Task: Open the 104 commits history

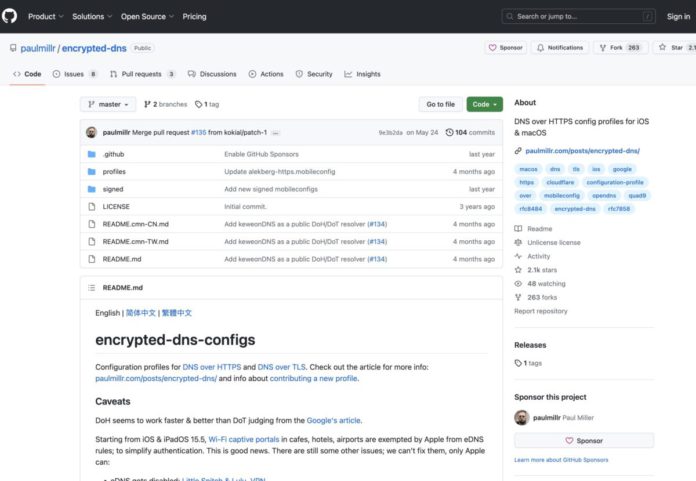Action: [470, 132]
